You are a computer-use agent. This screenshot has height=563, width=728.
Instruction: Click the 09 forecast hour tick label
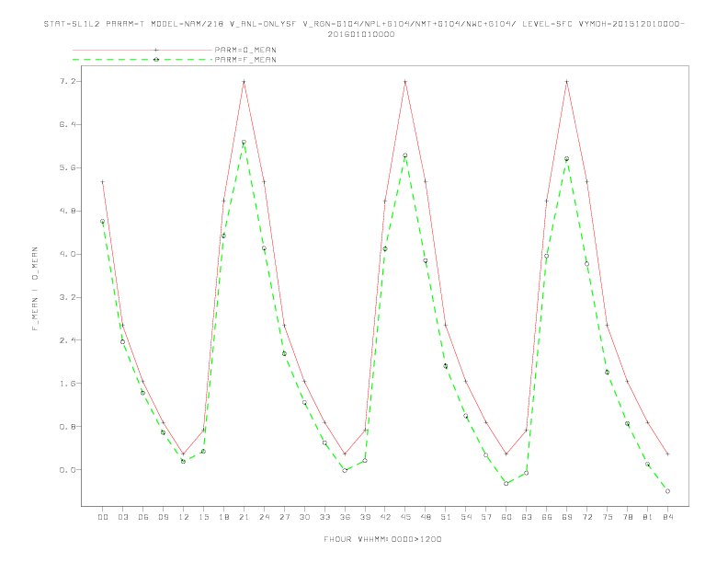point(163,517)
